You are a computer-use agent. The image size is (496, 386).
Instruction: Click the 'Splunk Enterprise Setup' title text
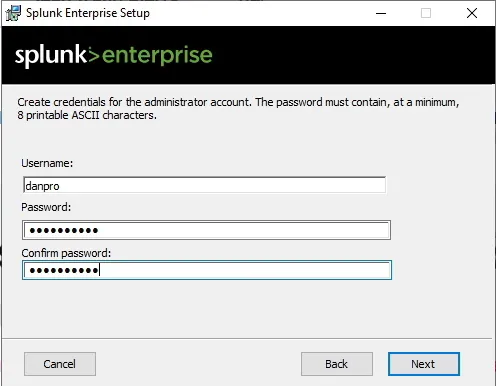pyautogui.click(x=88, y=13)
